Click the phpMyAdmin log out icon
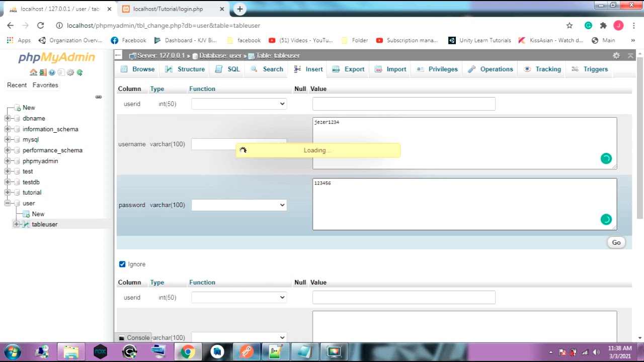 (43, 72)
